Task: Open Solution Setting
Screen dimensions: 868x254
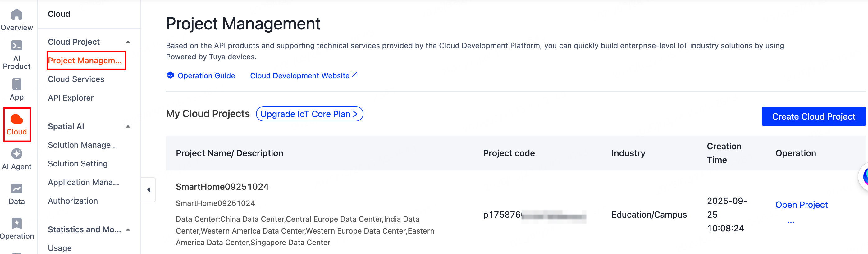Action: pos(77,164)
